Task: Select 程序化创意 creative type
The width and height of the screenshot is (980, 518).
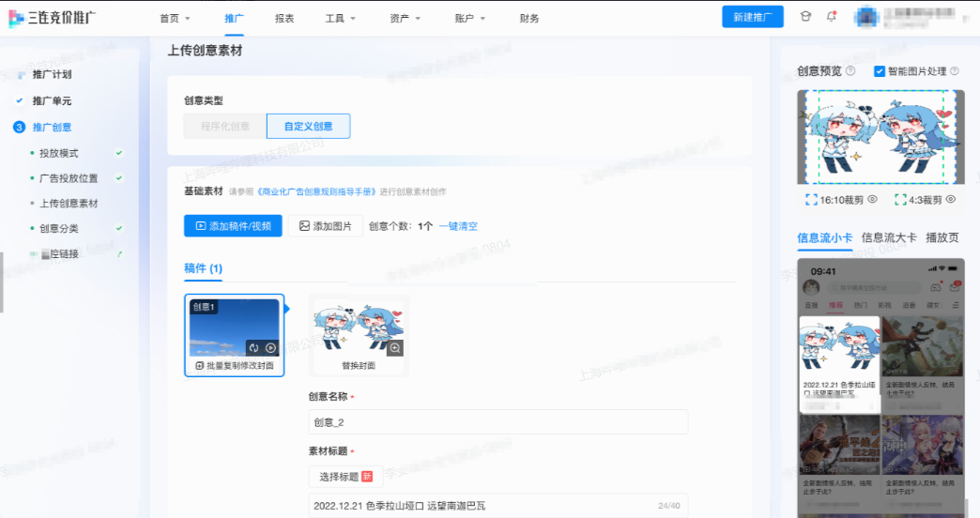Action: pos(225,127)
